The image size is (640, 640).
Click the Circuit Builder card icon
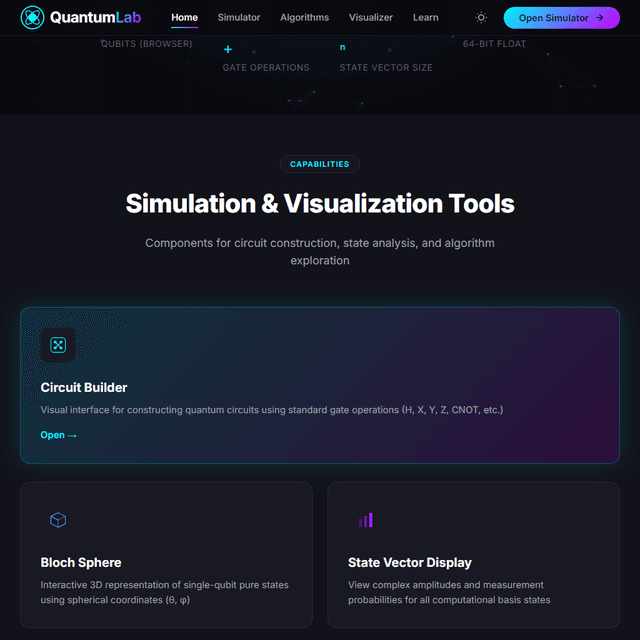click(58, 345)
